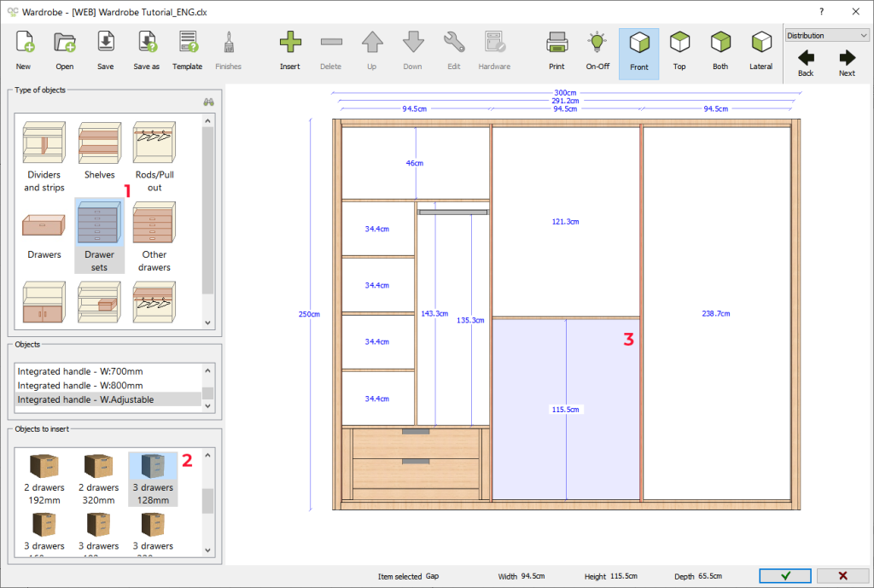Open the Hardware tool

pos(494,50)
